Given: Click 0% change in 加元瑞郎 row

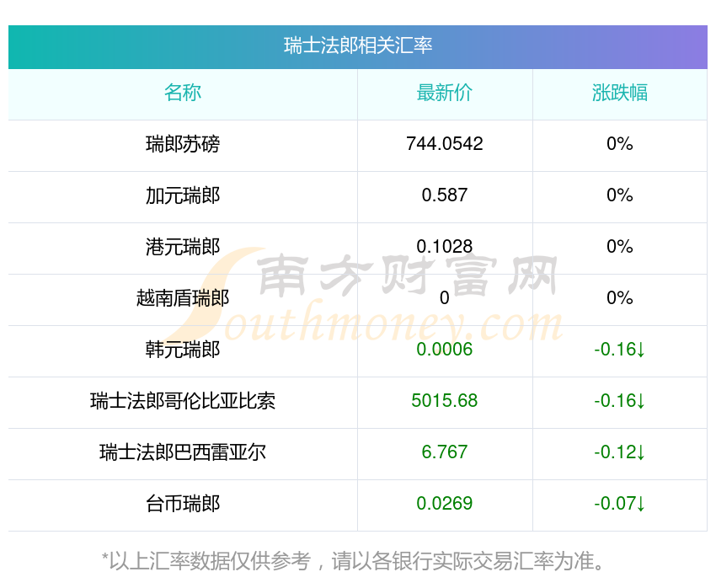Looking at the screenshot, I should pos(620,195).
